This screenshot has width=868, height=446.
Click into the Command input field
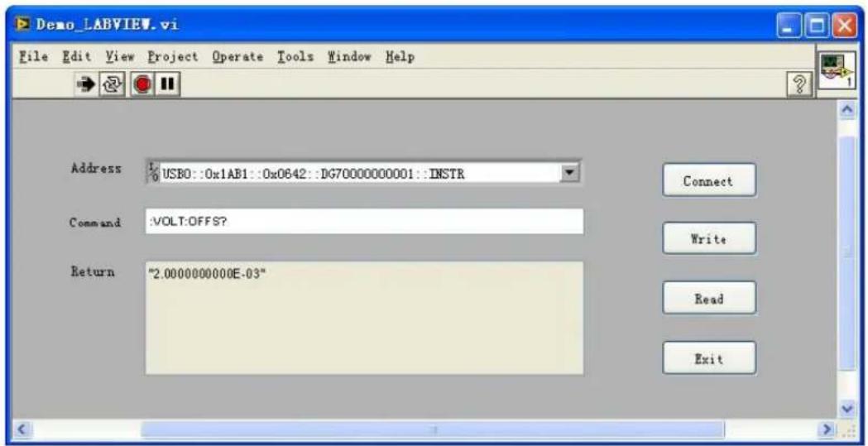coord(364,221)
